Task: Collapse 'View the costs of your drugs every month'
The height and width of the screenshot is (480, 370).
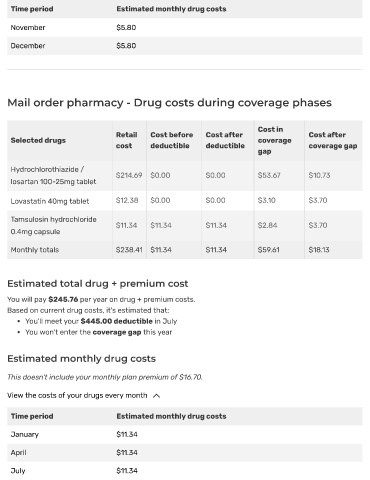Action: pyautogui.click(x=77, y=395)
